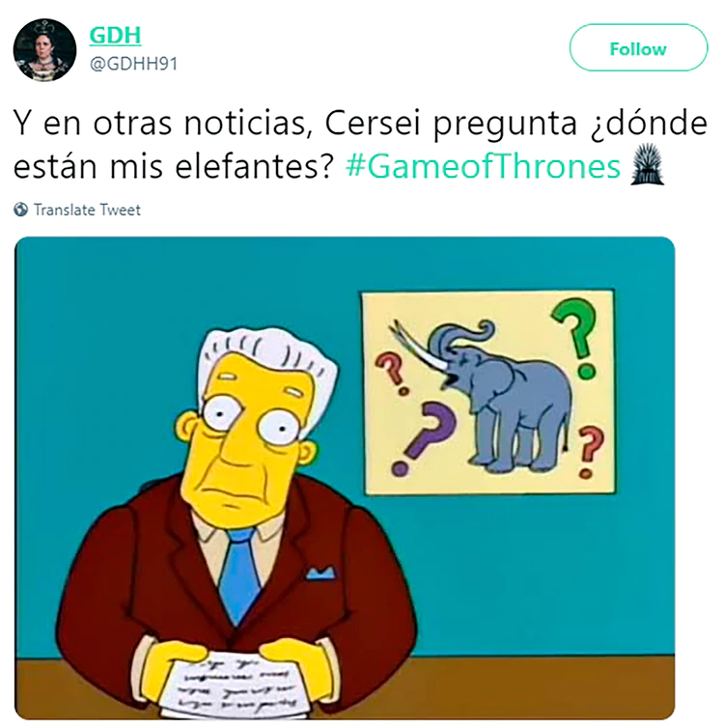724x728 pixels.
Task: Translate Tweet into another language
Action: click(x=87, y=210)
